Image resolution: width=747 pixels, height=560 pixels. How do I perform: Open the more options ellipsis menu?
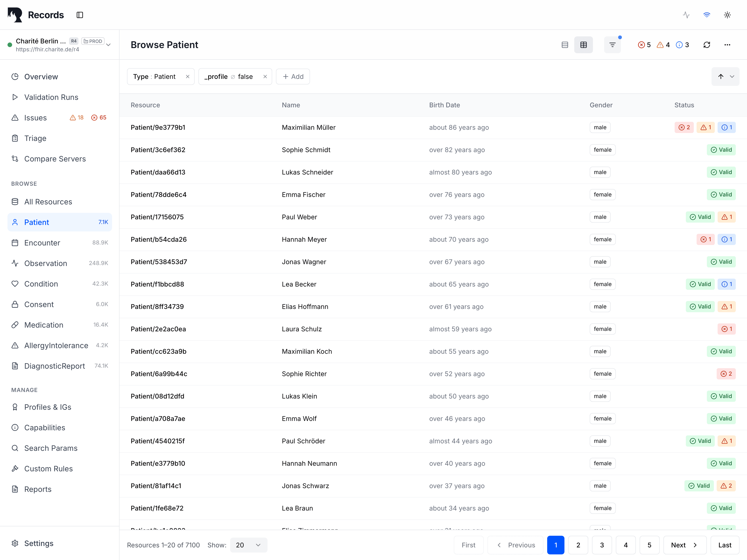pyautogui.click(x=727, y=45)
